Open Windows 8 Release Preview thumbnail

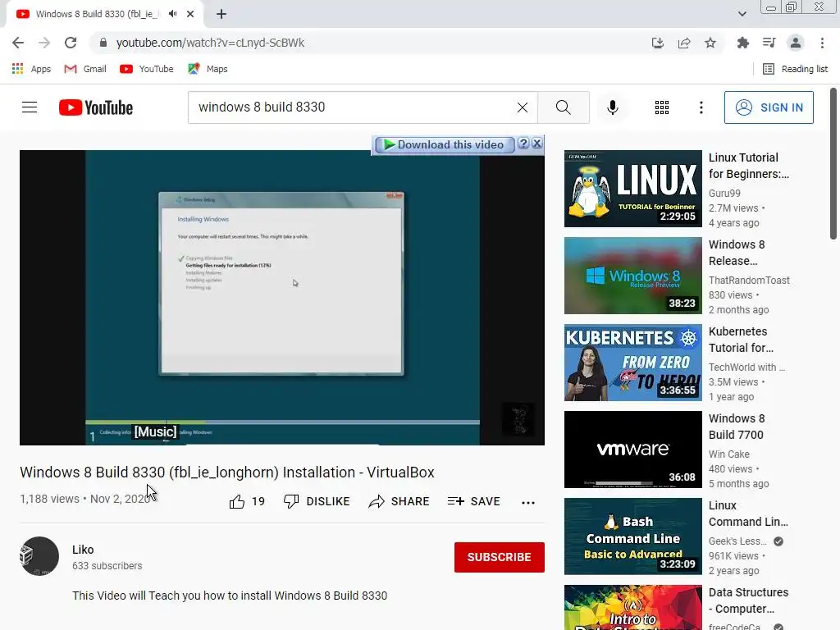click(x=632, y=276)
